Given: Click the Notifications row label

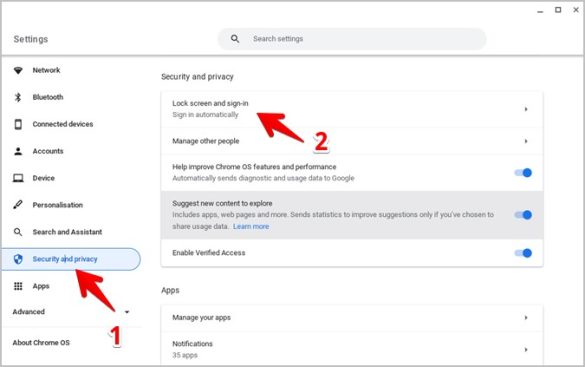Looking at the screenshot, I should point(192,344).
